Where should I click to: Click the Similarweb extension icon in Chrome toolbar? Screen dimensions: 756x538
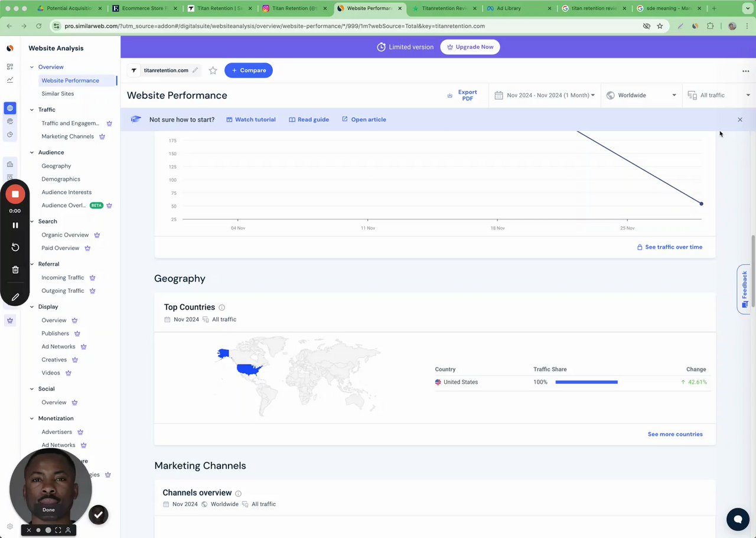pos(695,26)
